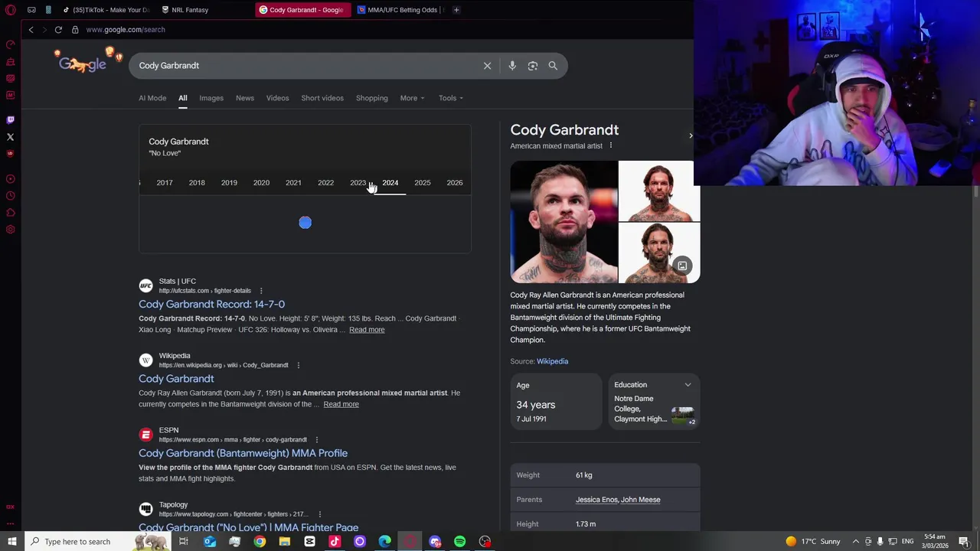Screen dimensions: 980x551
Task: Switch to AI Mode
Action: 152,98
